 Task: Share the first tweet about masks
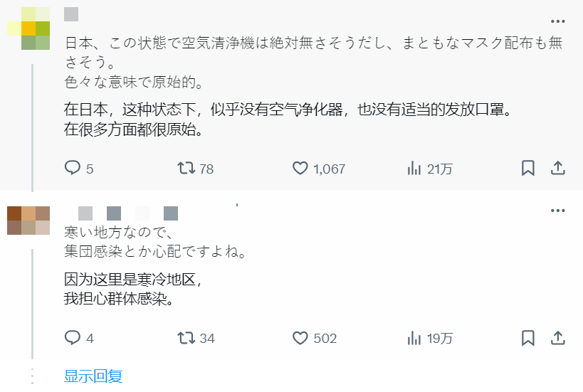point(558,169)
